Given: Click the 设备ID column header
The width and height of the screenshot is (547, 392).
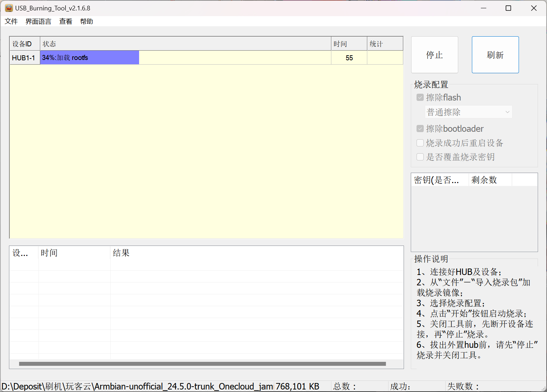Looking at the screenshot, I should point(24,44).
